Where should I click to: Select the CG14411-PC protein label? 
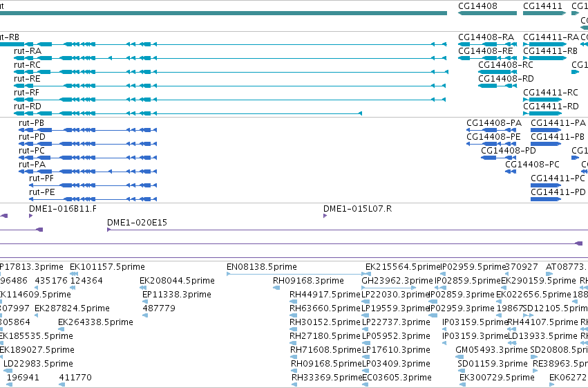(558, 178)
